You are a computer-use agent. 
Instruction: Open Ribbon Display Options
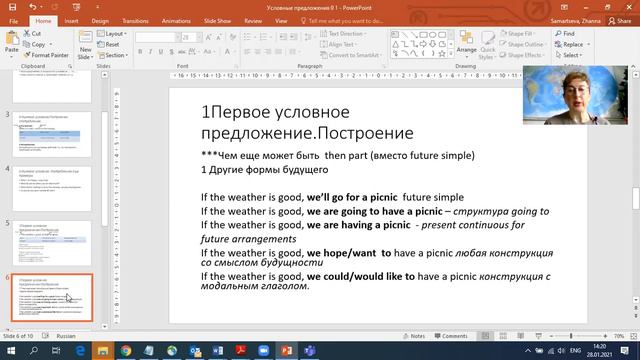click(x=564, y=7)
